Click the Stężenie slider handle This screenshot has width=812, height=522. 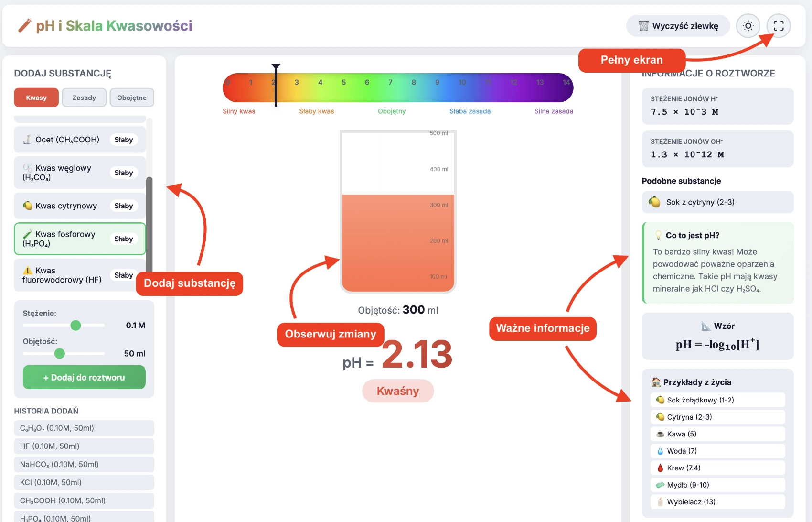tap(75, 326)
